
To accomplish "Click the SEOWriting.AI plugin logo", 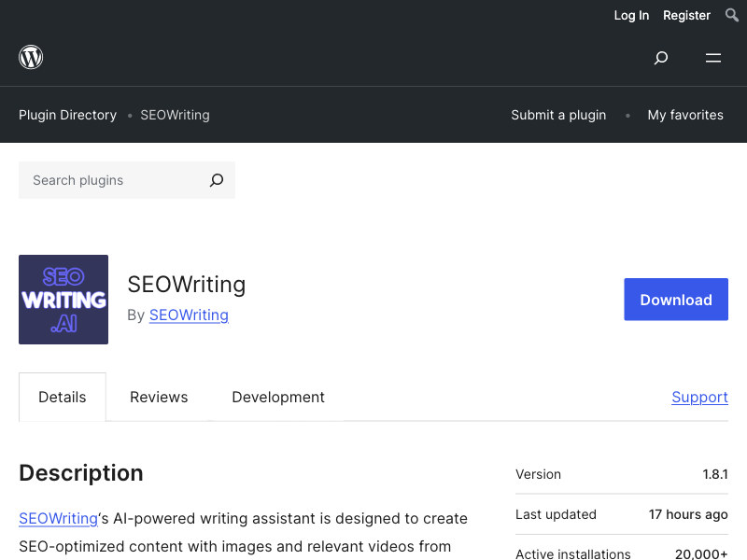I will coord(63,300).
